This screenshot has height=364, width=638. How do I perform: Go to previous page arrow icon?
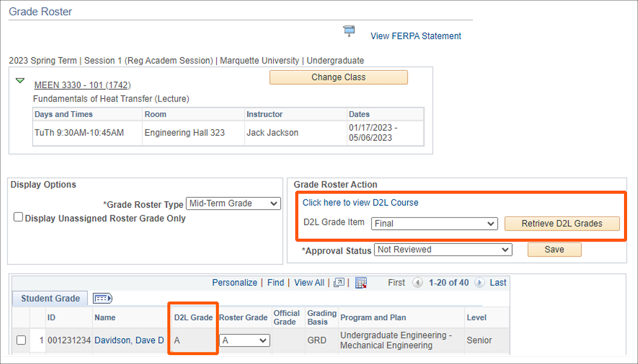(418, 283)
